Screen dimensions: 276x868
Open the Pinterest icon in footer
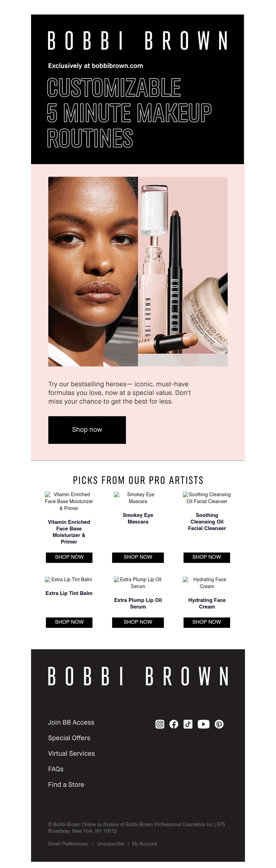point(219,724)
